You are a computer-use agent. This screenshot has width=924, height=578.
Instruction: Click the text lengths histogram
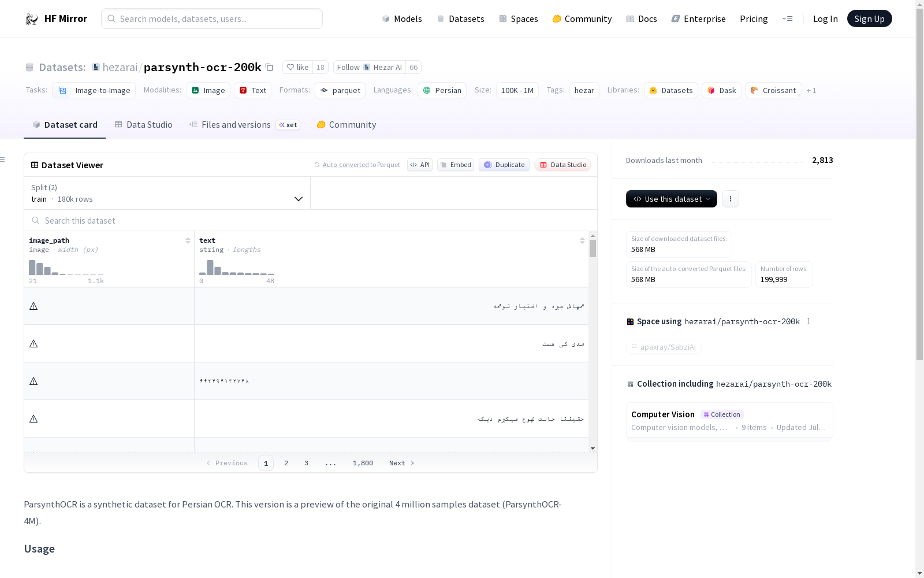(x=237, y=268)
